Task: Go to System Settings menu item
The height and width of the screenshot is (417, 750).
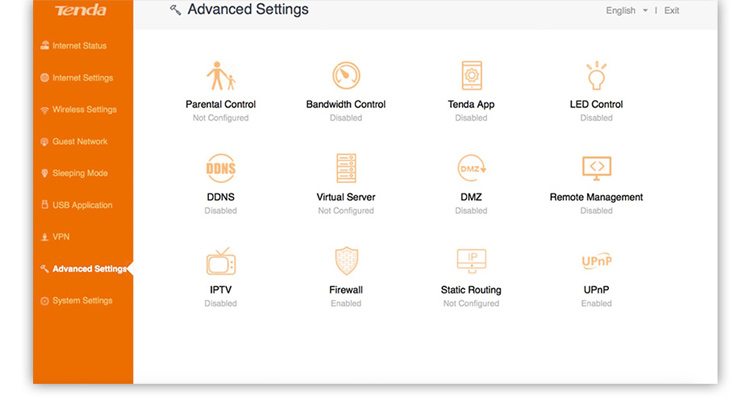Action: coord(83,301)
